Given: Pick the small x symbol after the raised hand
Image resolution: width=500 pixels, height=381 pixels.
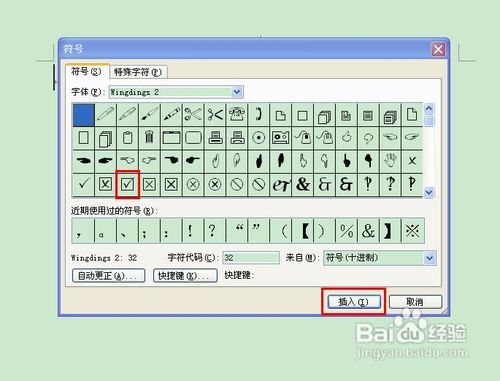Looking at the screenshot, I should pos(412,161).
